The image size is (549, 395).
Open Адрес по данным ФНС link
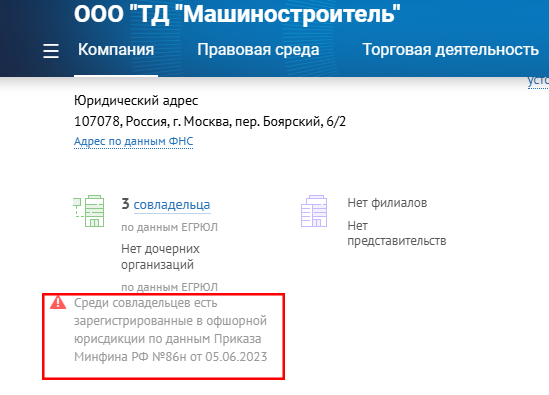[133, 141]
